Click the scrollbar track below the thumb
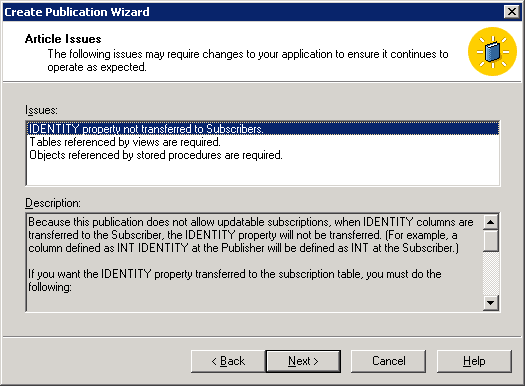The image size is (525, 386). [x=491, y=273]
